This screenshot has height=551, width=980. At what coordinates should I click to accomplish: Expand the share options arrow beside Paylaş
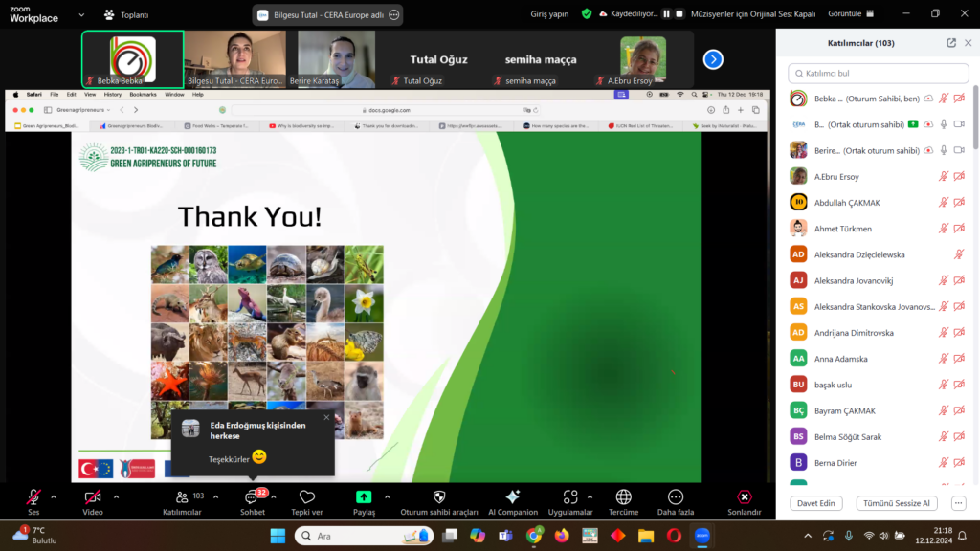[x=387, y=496]
